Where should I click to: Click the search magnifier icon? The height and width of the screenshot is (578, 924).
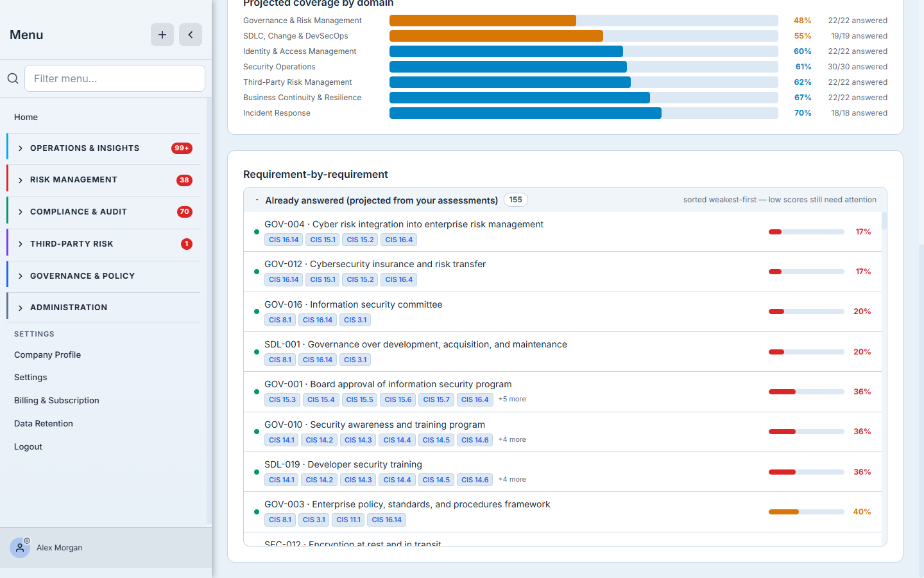13,78
